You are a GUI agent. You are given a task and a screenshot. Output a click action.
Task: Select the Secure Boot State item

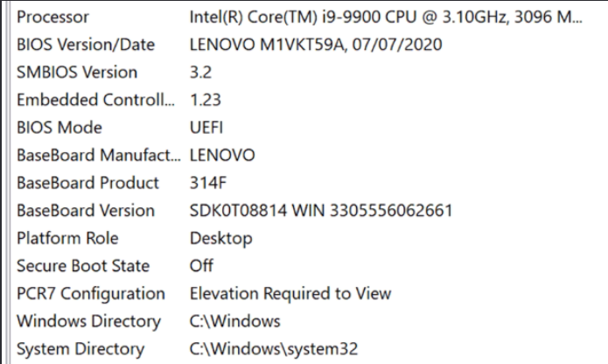pos(83,266)
